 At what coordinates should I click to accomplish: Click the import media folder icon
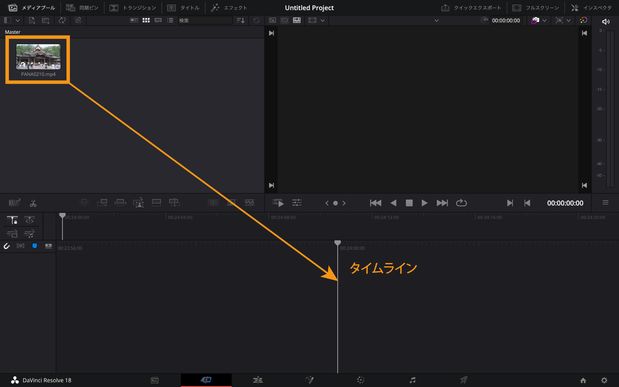(46, 20)
